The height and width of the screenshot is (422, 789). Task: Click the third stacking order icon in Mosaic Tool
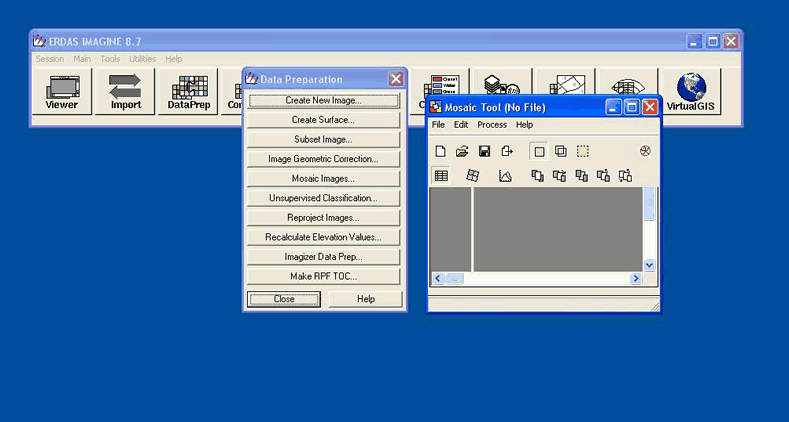pyautogui.click(x=582, y=176)
